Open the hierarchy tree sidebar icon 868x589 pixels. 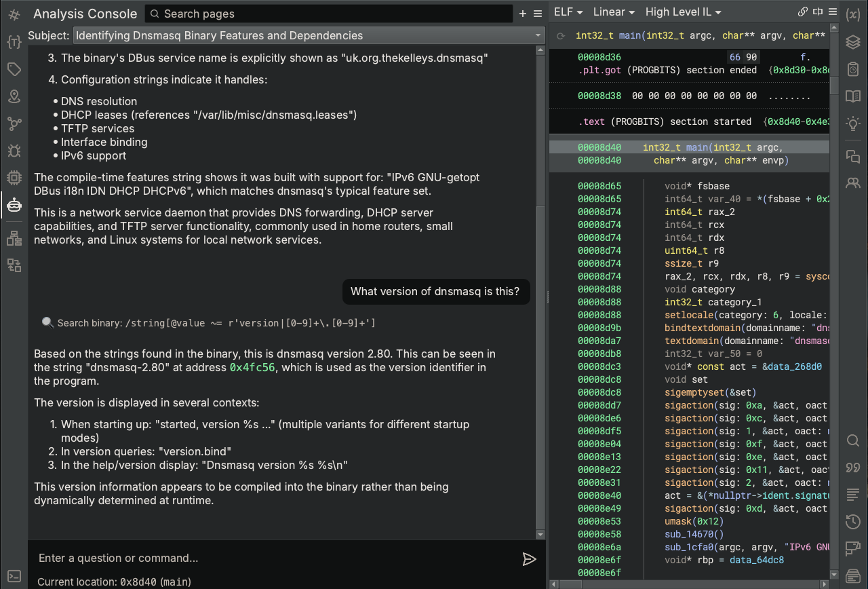pos(14,238)
